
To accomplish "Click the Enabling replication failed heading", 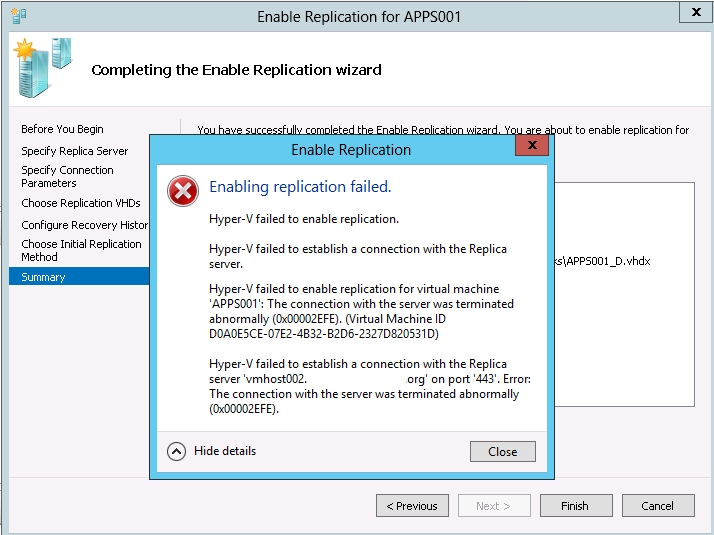I will tap(300, 187).
